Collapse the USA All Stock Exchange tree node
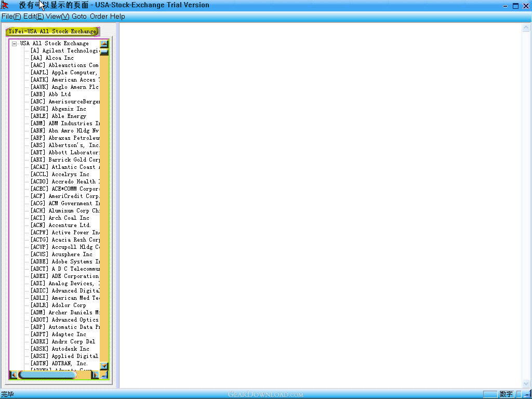The height and width of the screenshot is (399, 532). (x=14, y=44)
